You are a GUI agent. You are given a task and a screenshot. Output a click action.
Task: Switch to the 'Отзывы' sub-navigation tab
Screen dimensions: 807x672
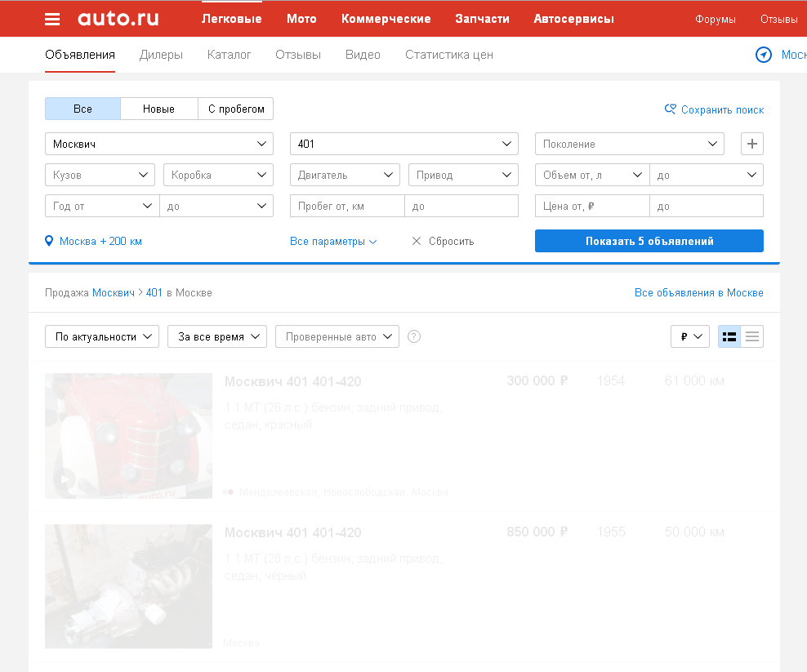[298, 55]
